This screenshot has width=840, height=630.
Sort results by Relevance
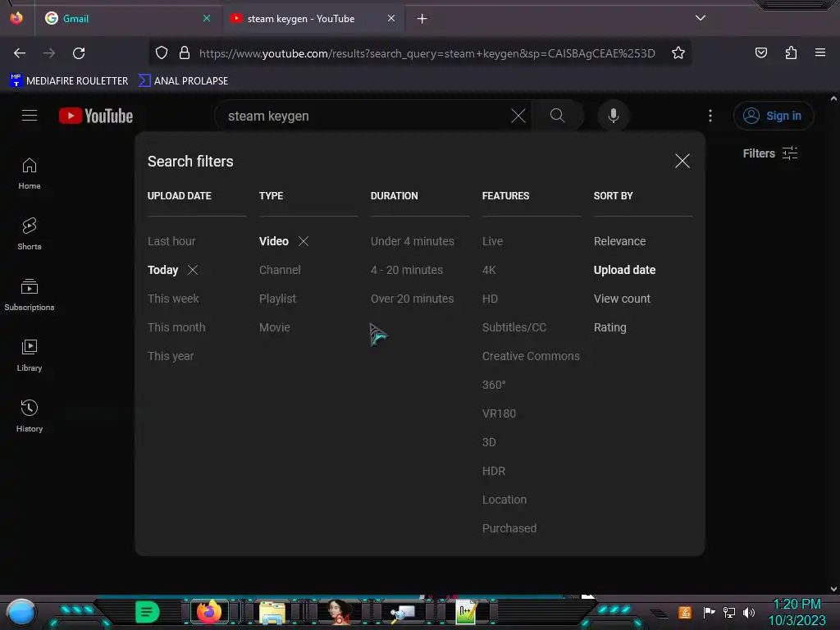point(619,241)
